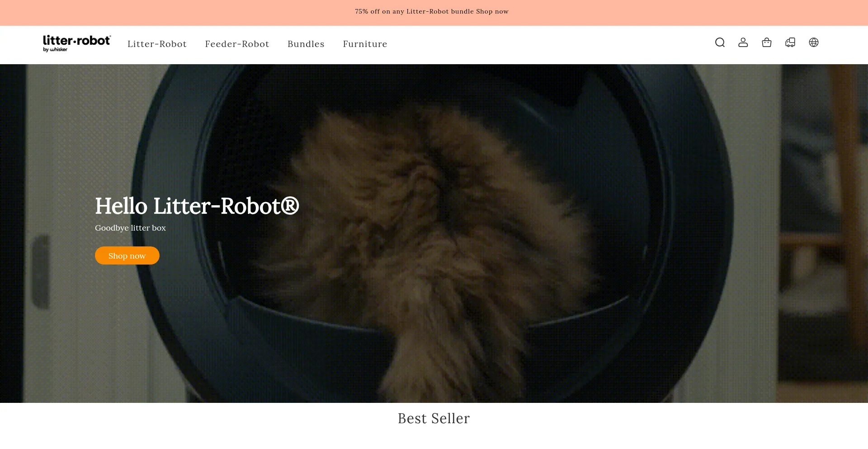
Task: Click the wall switch in hero image
Action: [x=41, y=271]
